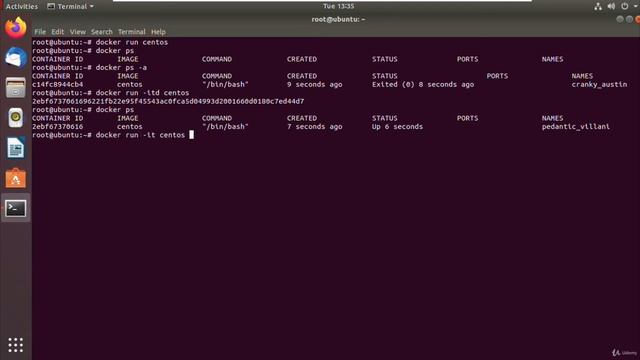Click the name pedantic_villani
The width and height of the screenshot is (640, 360).
[576, 127]
